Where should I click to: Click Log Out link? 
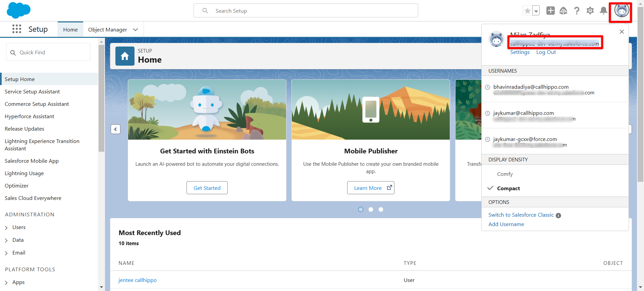(x=546, y=52)
